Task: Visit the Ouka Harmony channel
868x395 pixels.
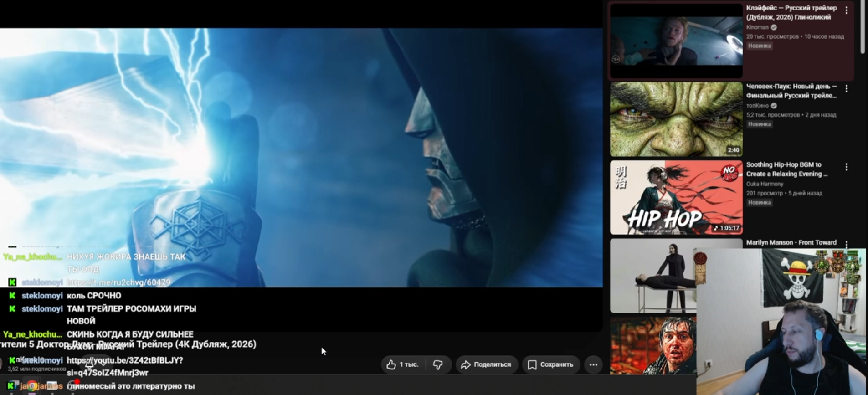Action: 765,184
